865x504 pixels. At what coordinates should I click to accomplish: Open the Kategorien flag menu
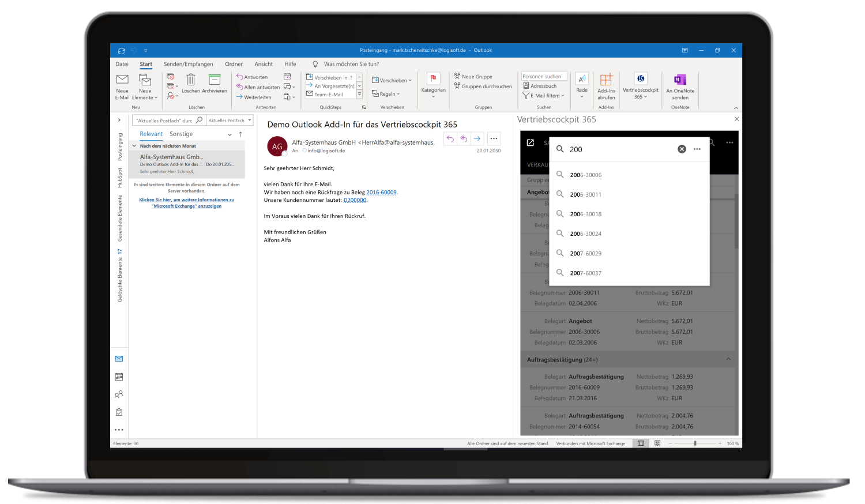[433, 85]
